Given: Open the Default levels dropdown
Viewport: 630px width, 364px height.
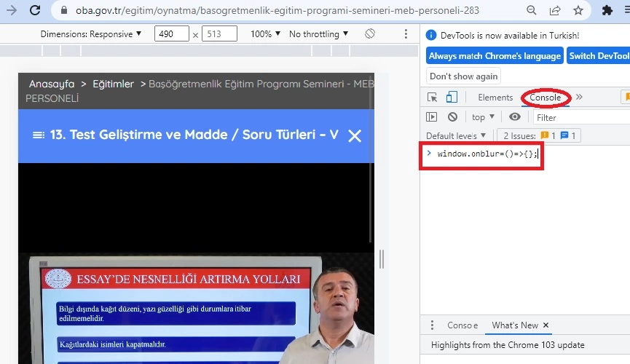Looking at the screenshot, I should point(456,135).
